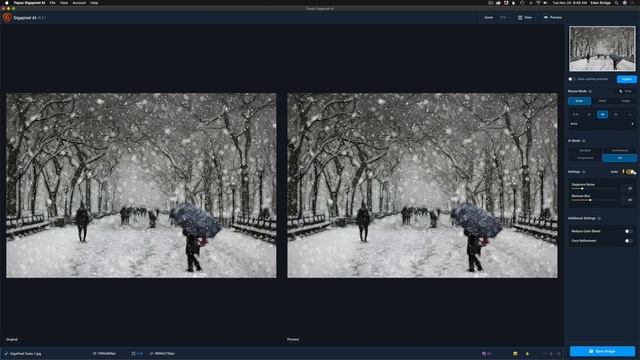Choose the 2x scale option
Viewport: 640px width, 360px height.
[589, 115]
